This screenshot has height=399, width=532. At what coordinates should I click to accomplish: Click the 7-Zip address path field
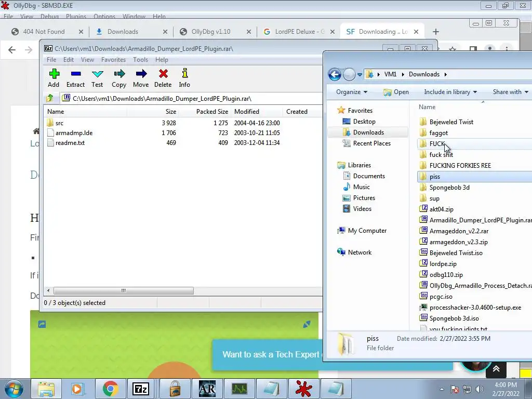(x=192, y=98)
